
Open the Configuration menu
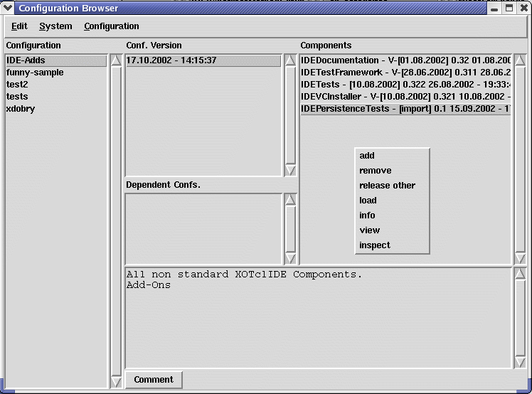(x=111, y=26)
